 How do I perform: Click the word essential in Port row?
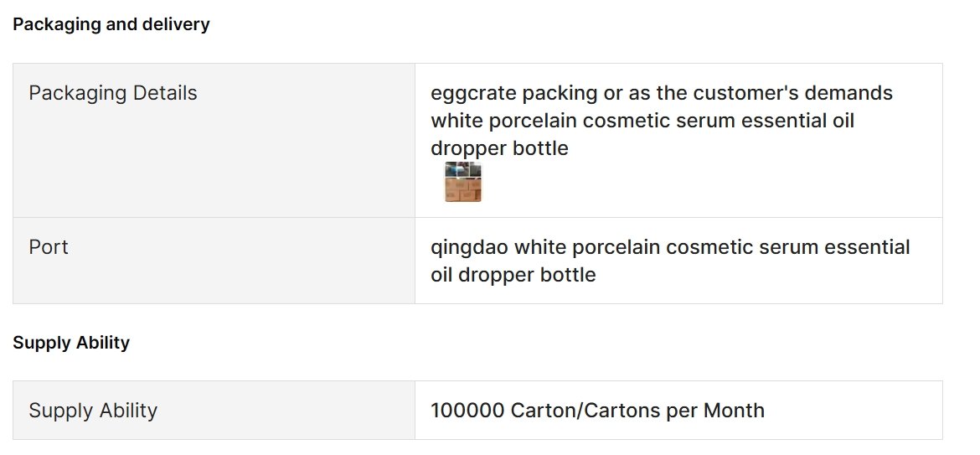(x=867, y=247)
